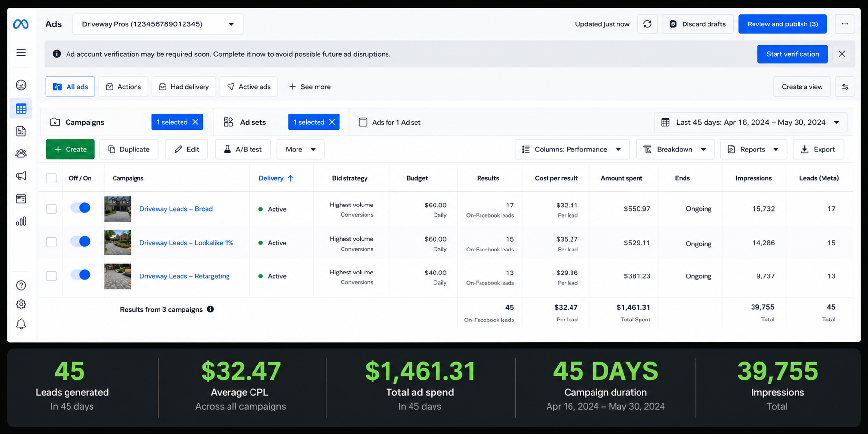Screen dimensions: 868x434
Task: Toggle off Driveway Leads – Broad campaign
Action: click(80, 207)
